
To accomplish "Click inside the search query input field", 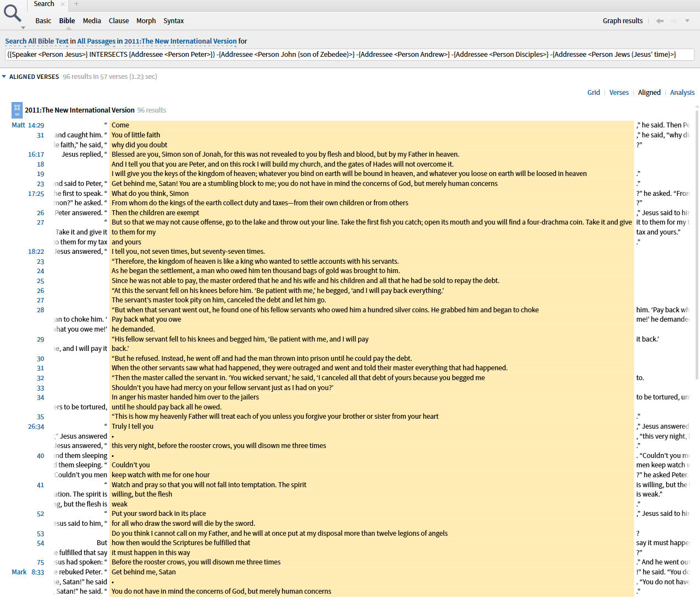I will [349, 55].
